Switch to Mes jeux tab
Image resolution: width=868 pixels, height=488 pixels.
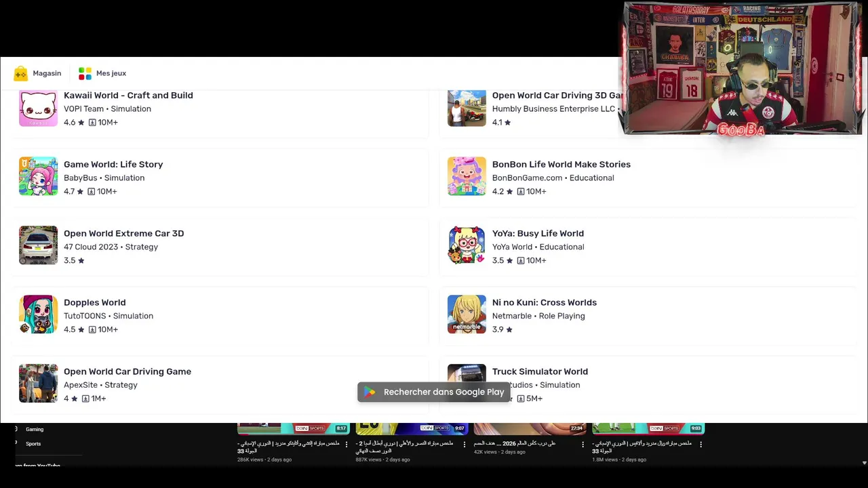[102, 73]
